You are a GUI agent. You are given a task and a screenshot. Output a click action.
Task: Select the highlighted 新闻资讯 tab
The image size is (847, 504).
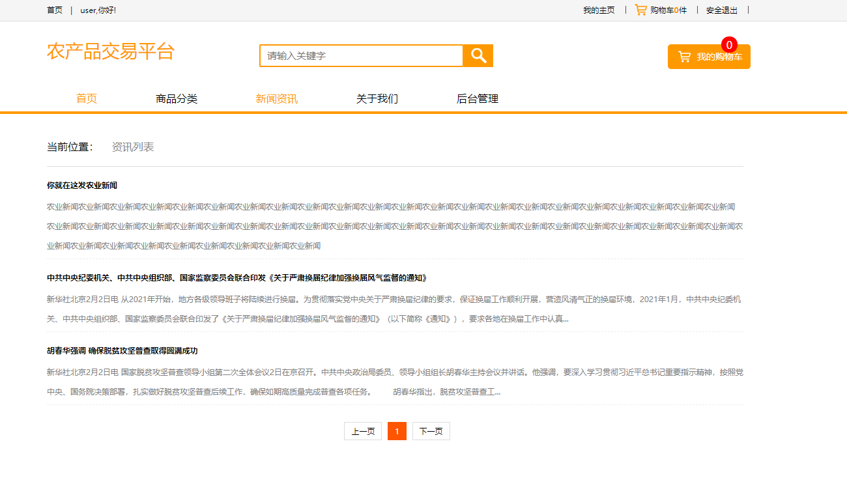[277, 98]
